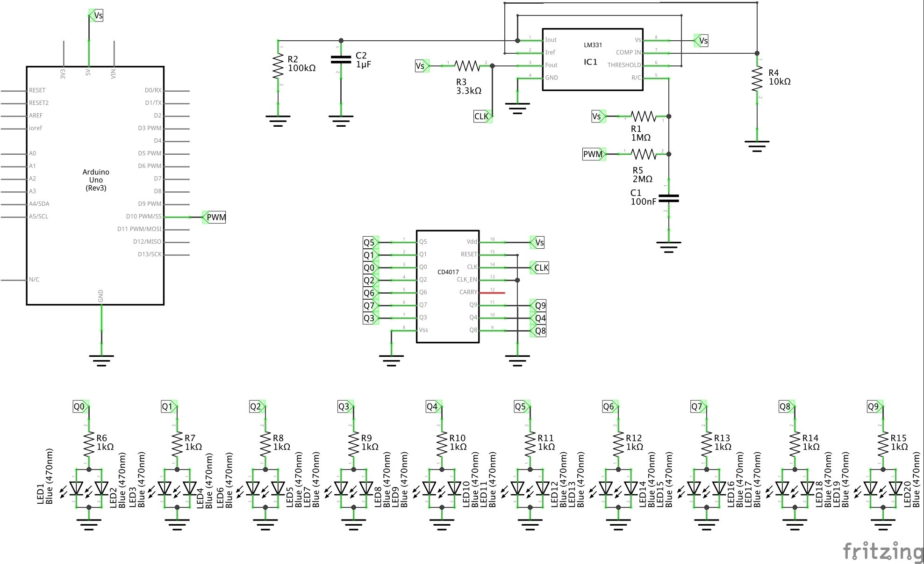924x564 pixels.
Task: Click the Arduino A4/SDA pin label
Action: [x=39, y=203]
